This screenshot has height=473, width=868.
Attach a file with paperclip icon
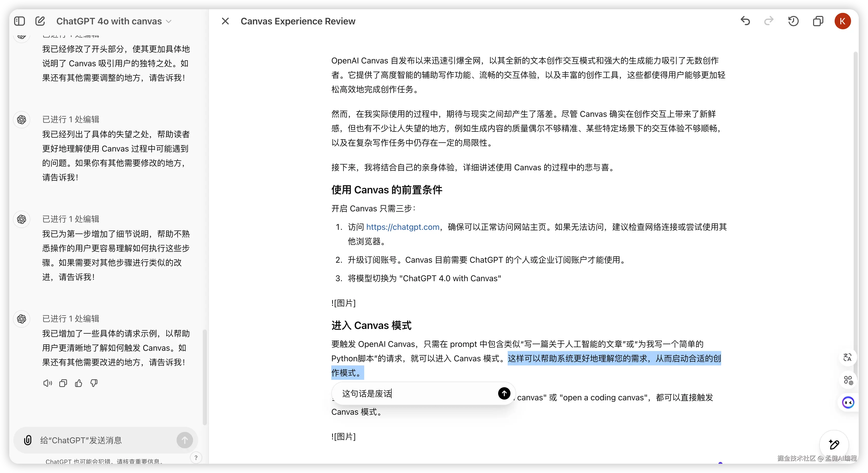click(x=28, y=440)
